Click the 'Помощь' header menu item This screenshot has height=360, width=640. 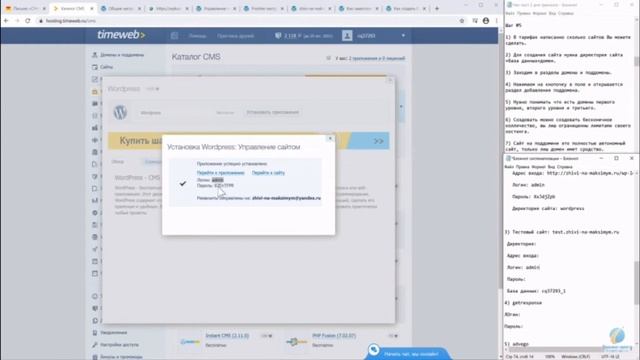(198, 36)
